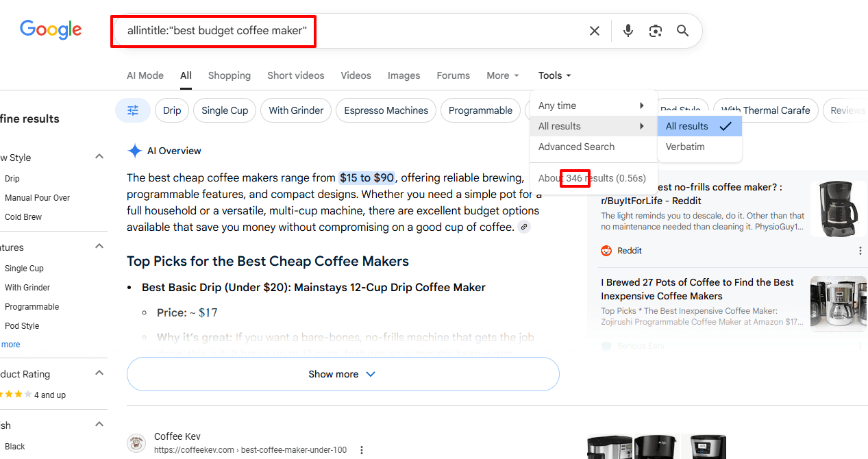This screenshot has width=868, height=459.
Task: Select Black finish filter
Action: click(15, 447)
